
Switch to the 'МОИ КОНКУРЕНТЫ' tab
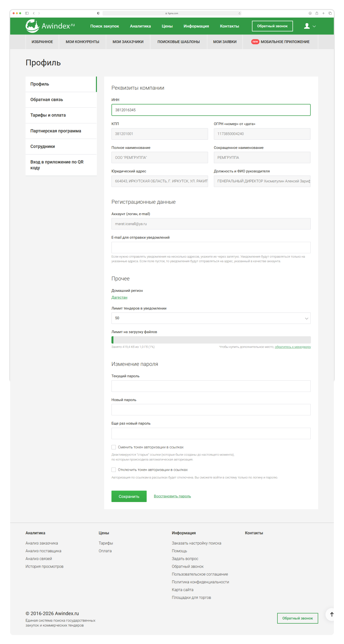82,42
